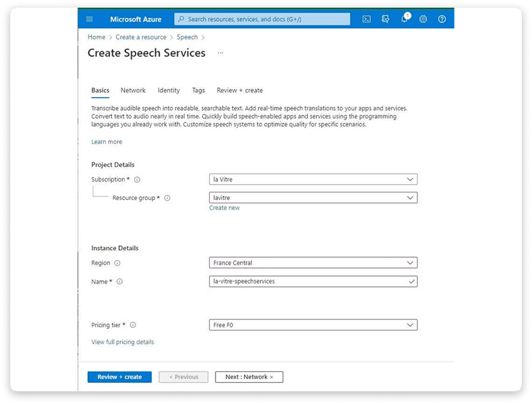
Task: Switch to the Network tab
Action: (x=133, y=91)
